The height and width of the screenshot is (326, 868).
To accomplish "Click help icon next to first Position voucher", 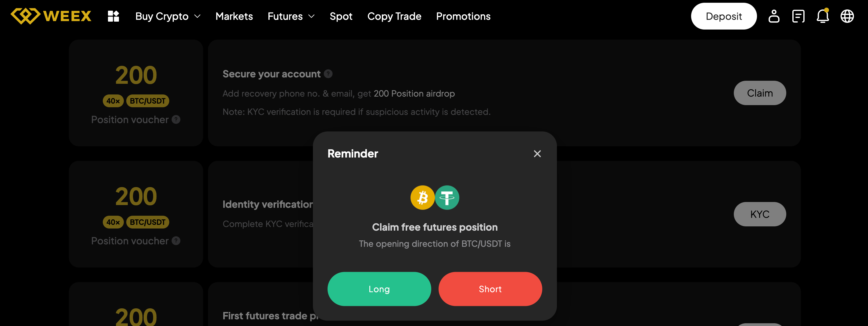I will 176,119.
